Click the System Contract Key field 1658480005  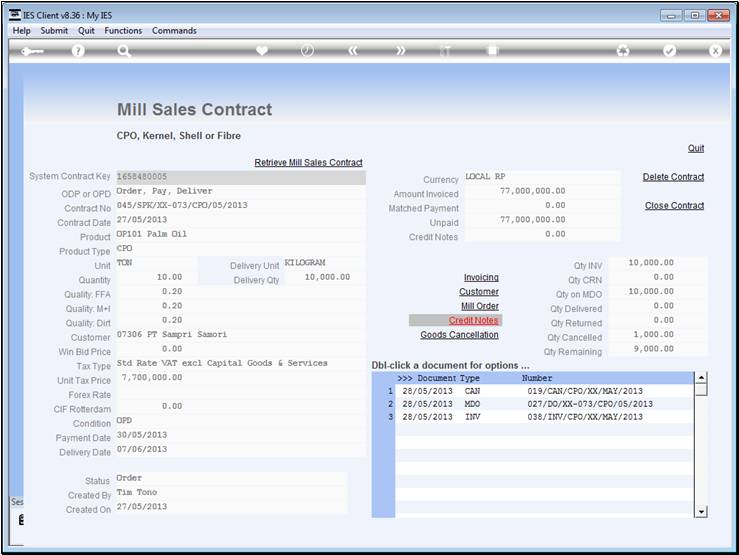point(241,177)
